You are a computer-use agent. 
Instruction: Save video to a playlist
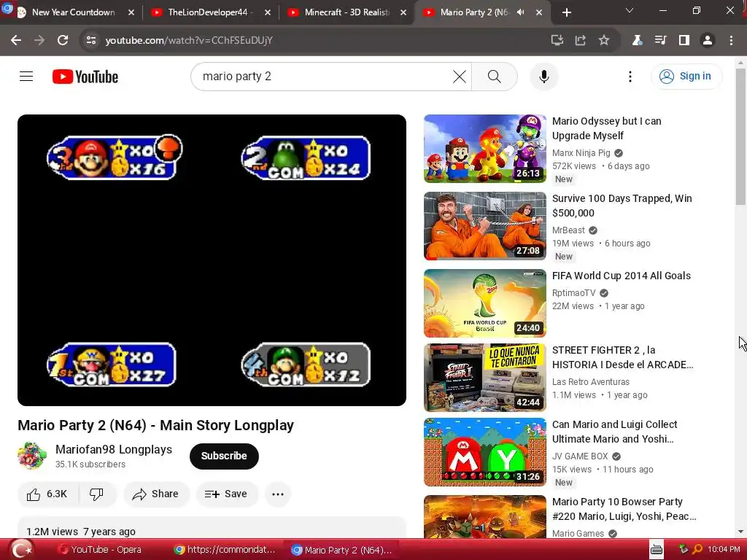click(227, 494)
